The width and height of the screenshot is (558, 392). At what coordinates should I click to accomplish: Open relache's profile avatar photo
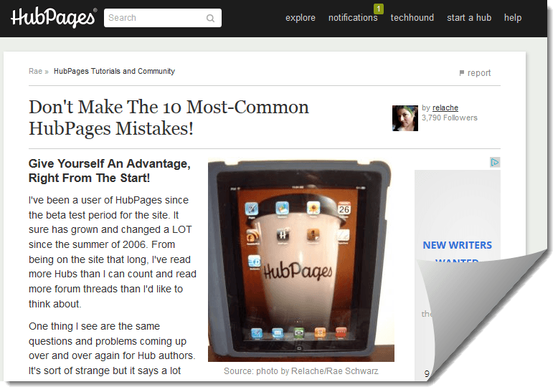click(405, 118)
